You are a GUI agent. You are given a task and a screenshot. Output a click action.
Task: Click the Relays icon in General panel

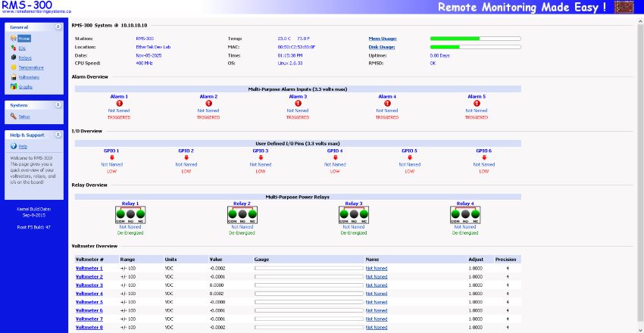pyautogui.click(x=14, y=58)
